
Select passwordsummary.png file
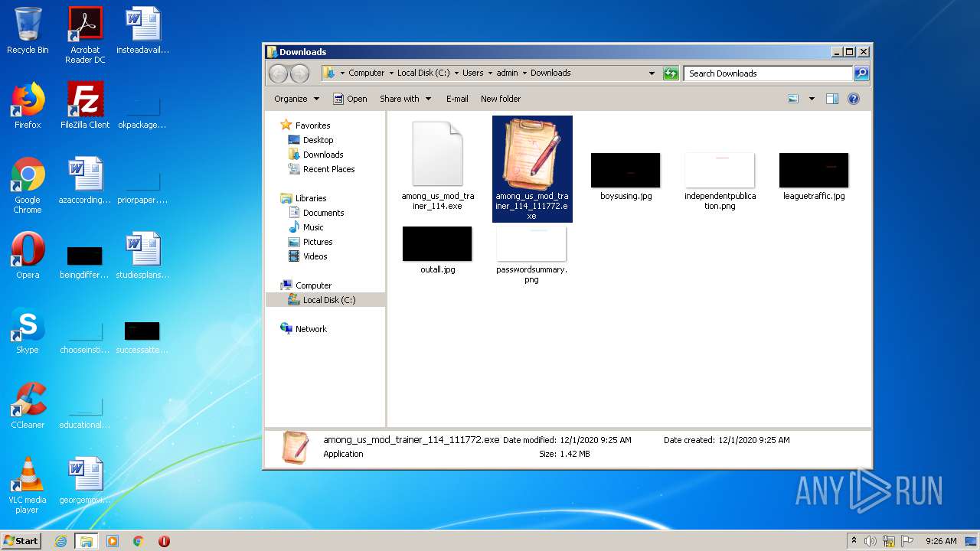(531, 255)
